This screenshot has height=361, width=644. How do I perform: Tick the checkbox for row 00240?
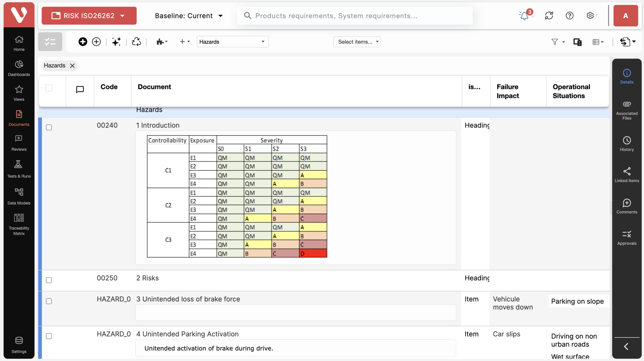click(49, 127)
